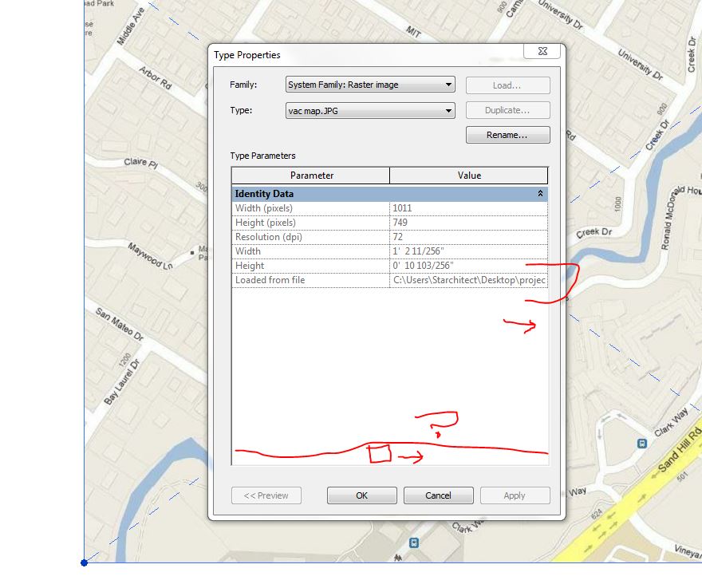Click the Middle Ave label on the map
702x588 pixels.
tap(131, 26)
